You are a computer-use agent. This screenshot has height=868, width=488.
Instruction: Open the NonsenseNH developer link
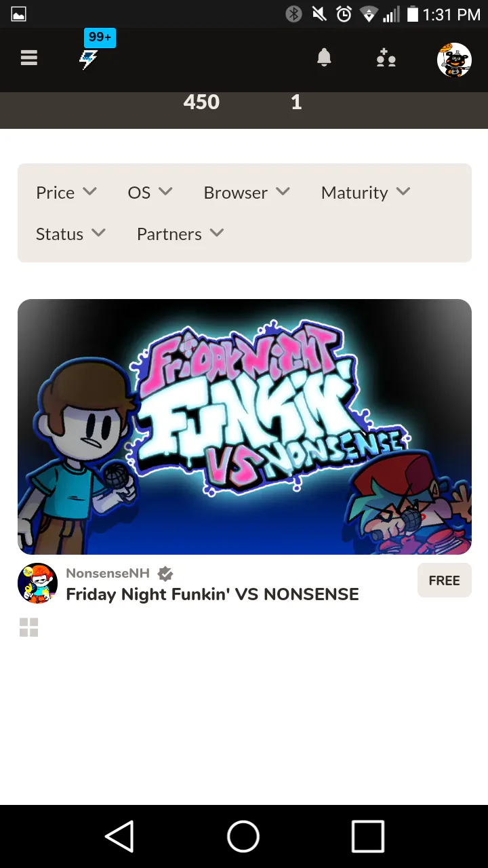pyautogui.click(x=108, y=573)
